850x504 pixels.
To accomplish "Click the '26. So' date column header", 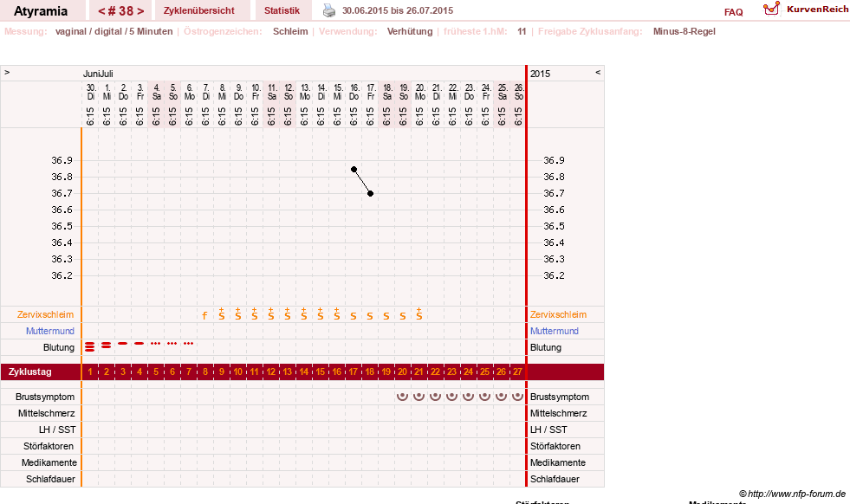I will 518,92.
